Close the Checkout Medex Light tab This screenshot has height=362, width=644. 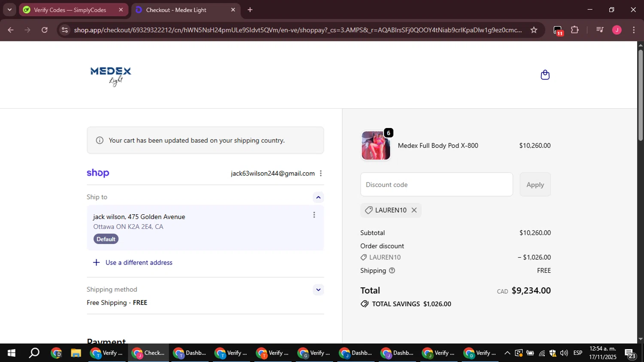[233, 9]
